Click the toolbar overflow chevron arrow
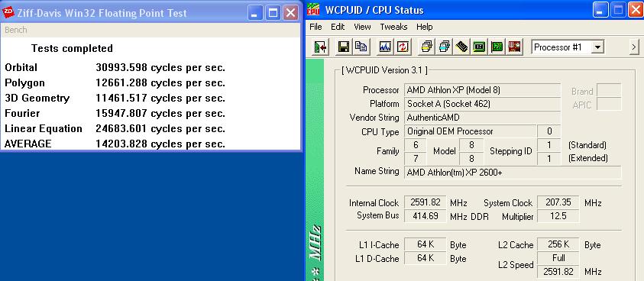Viewport: 644px width, 281px height. (x=634, y=47)
